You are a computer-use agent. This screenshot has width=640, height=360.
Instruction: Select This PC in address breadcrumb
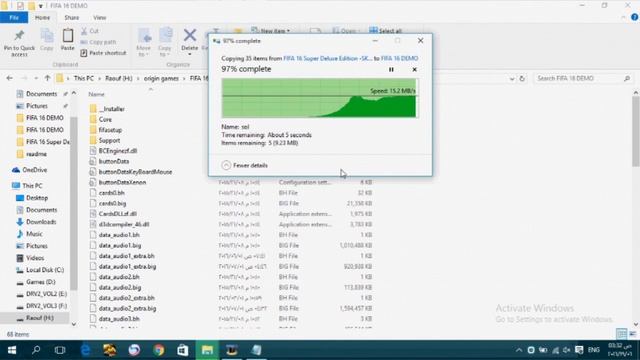pos(84,78)
